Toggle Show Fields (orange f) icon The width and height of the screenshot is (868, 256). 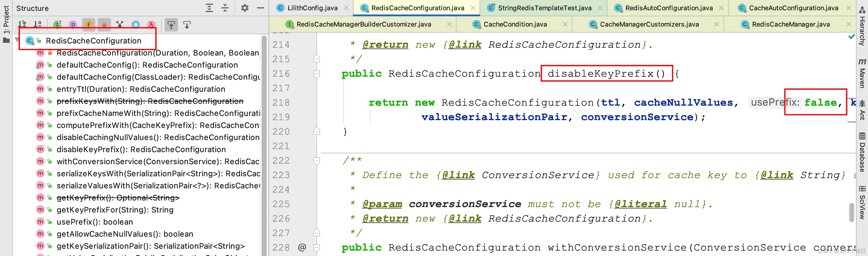tap(89, 24)
